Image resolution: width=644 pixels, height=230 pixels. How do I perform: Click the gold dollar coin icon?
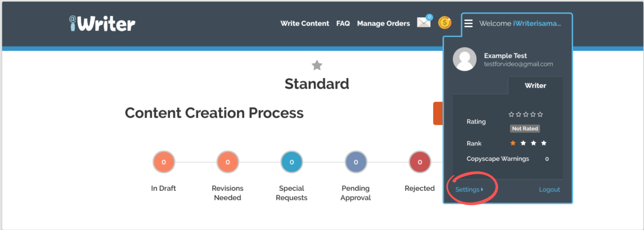[445, 23]
